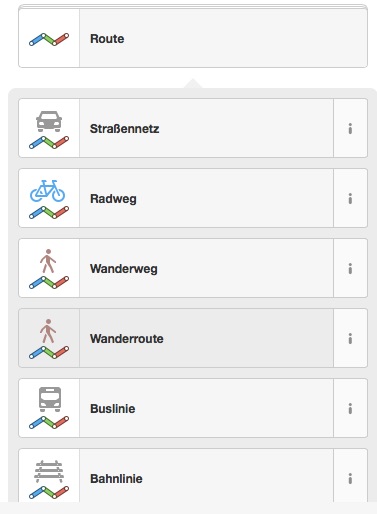Image resolution: width=377 pixels, height=514 pixels.
Task: Choose the highlighted Wanderroute preset
Action: point(176,338)
